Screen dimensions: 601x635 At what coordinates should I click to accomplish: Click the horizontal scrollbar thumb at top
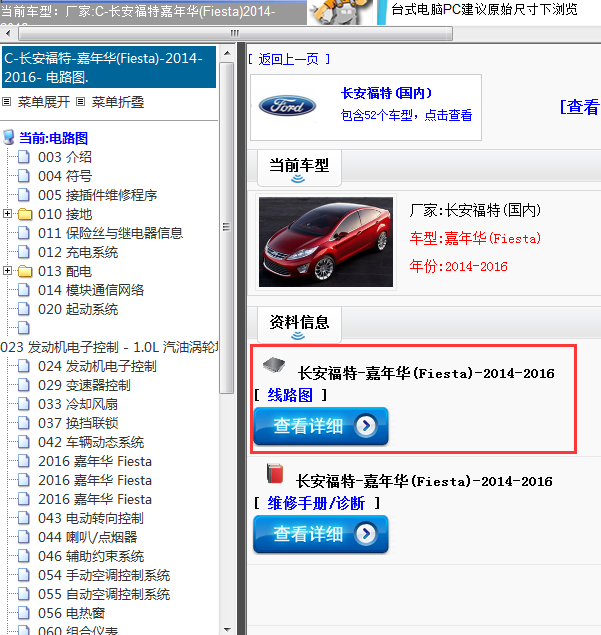[x=235, y=33]
